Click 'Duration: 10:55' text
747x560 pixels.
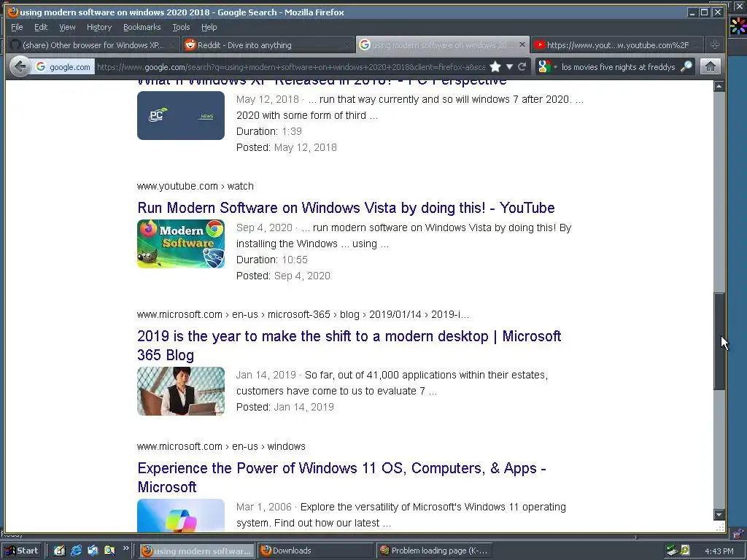click(272, 260)
